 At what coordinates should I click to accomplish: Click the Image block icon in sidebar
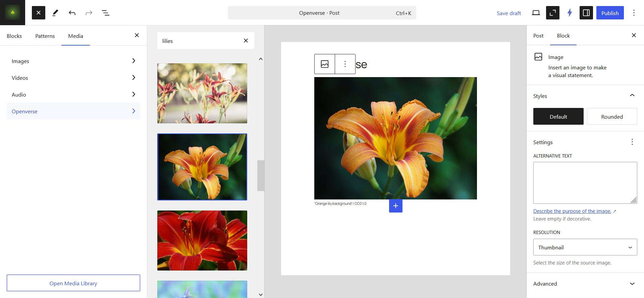point(538,57)
